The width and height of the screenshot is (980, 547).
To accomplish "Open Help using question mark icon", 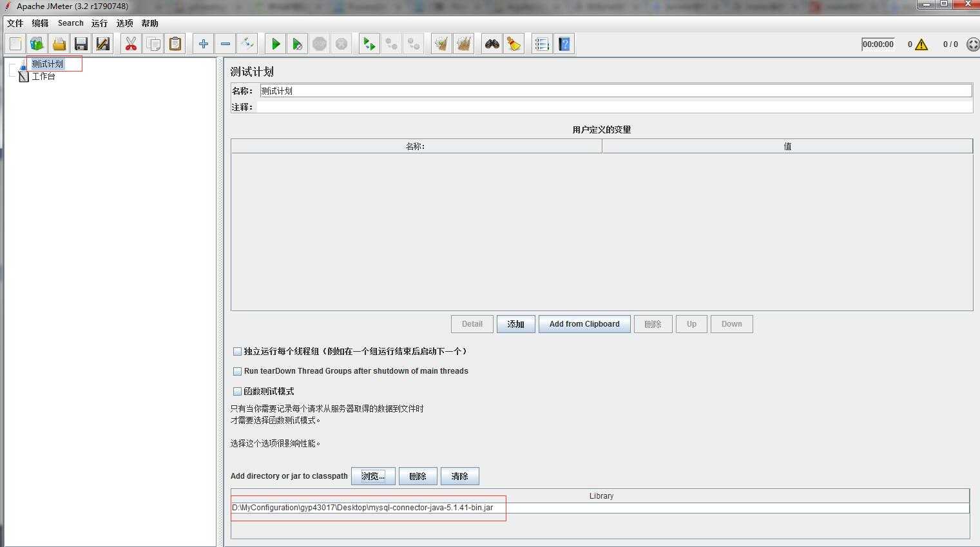I will [564, 44].
